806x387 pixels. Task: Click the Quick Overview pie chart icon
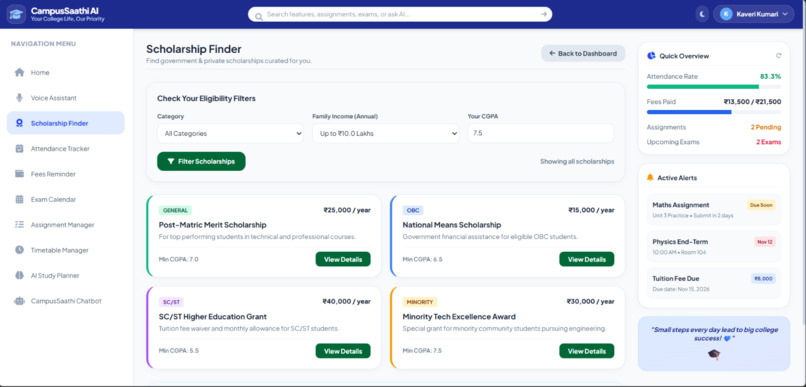tap(651, 56)
